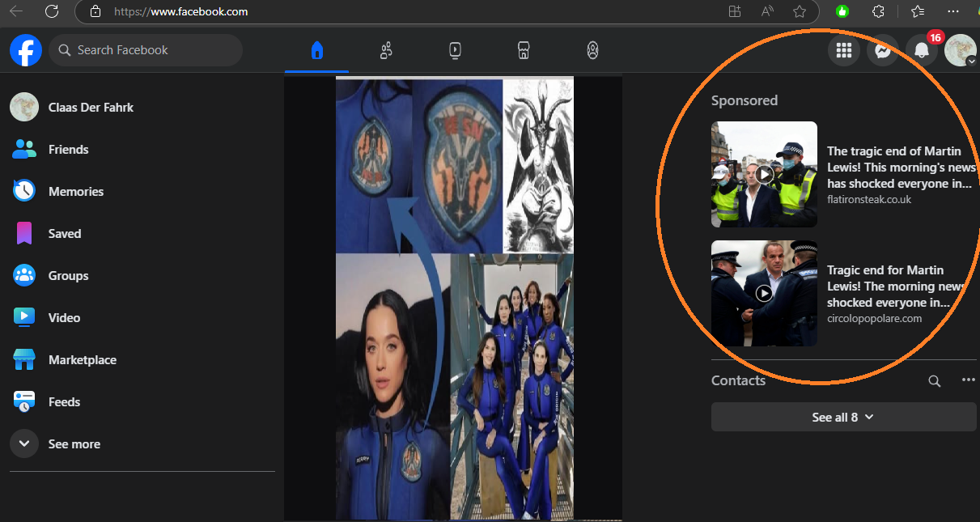Image resolution: width=980 pixels, height=522 pixels.
Task: Add page to browser favorites star
Action: coord(800,11)
